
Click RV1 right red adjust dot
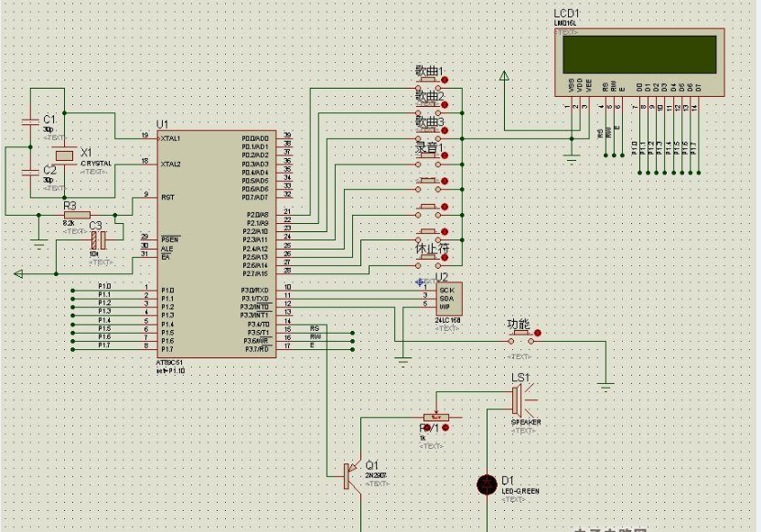445,427
